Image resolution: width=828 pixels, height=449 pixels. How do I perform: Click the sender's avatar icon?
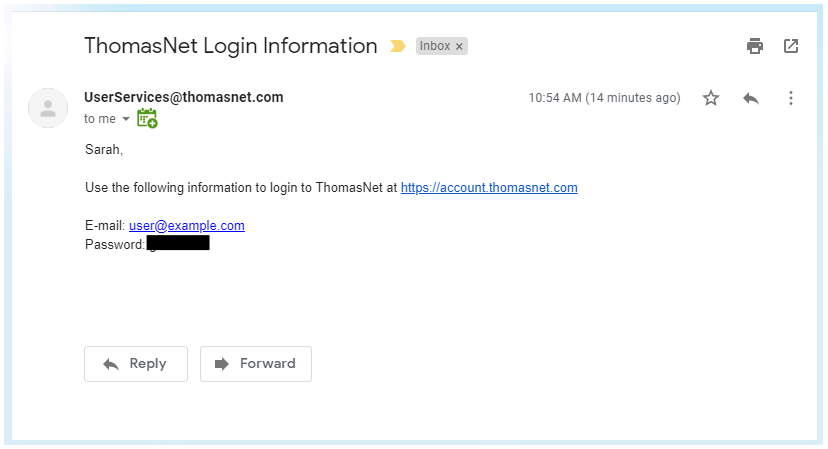coord(48,108)
